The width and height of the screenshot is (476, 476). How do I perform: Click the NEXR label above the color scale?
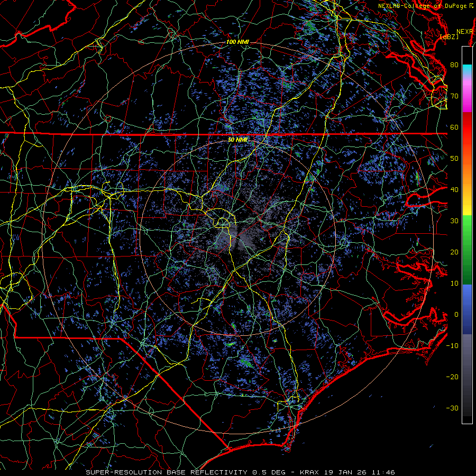click(464, 32)
